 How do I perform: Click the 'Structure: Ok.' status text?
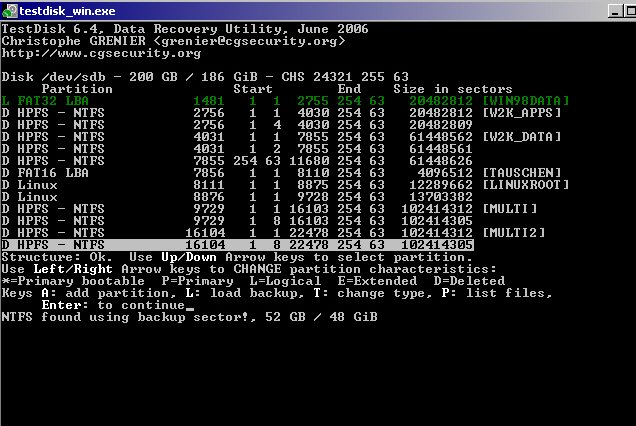[x=57, y=257]
